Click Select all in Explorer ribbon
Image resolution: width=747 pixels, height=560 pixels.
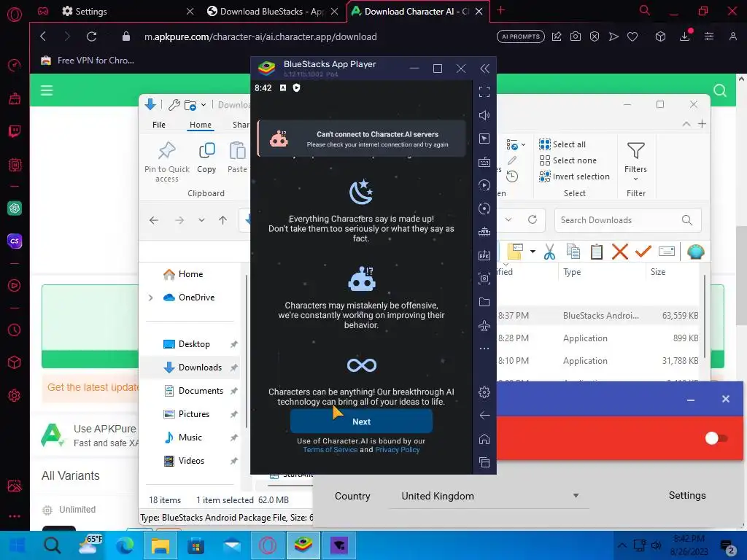562,144
